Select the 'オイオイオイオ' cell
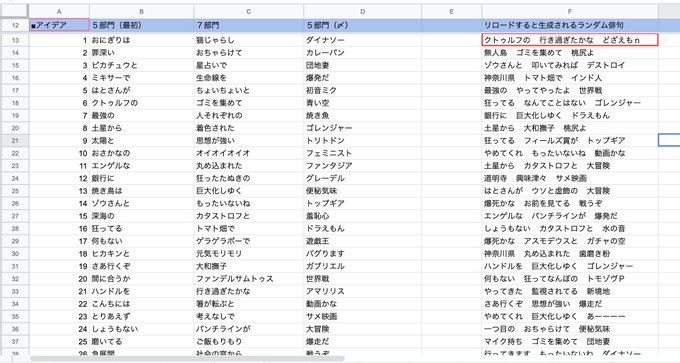The image size is (680, 363). pyautogui.click(x=248, y=153)
